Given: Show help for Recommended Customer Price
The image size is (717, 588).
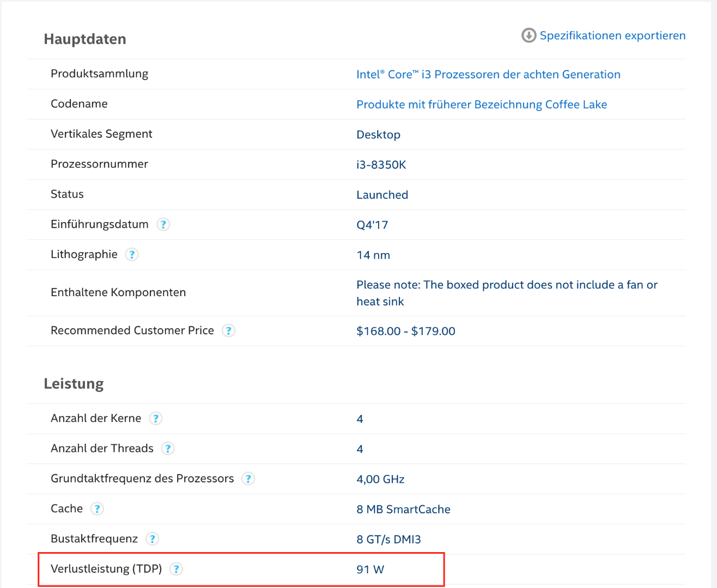Looking at the screenshot, I should (229, 330).
